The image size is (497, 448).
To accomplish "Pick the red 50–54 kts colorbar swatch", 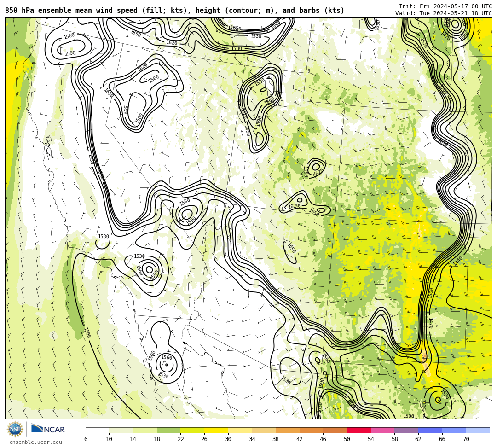I will click(359, 430).
